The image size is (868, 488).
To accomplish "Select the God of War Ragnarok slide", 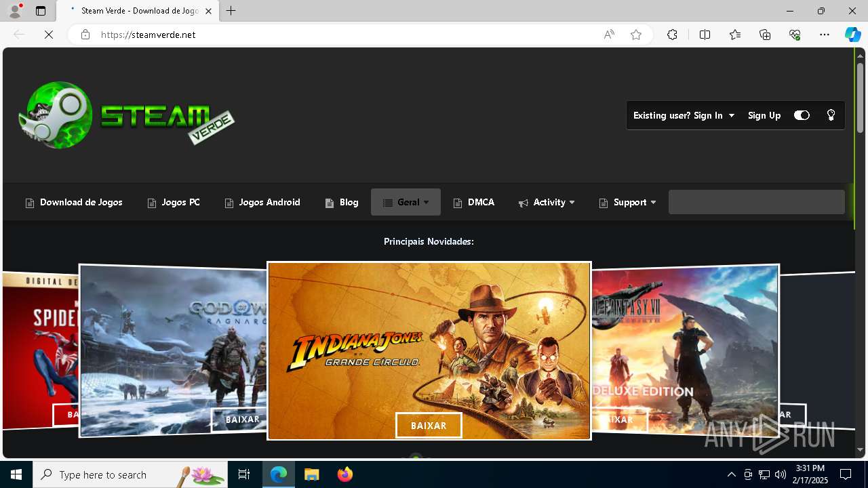I will point(174,349).
